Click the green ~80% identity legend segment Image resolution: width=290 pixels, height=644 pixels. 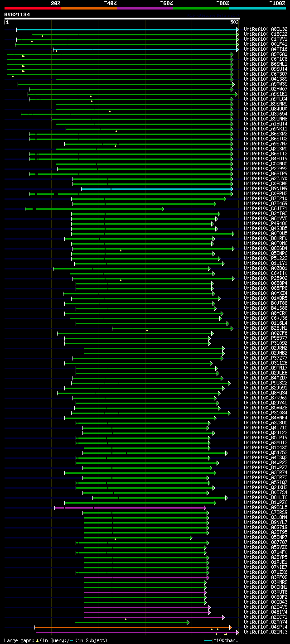point(201,8)
